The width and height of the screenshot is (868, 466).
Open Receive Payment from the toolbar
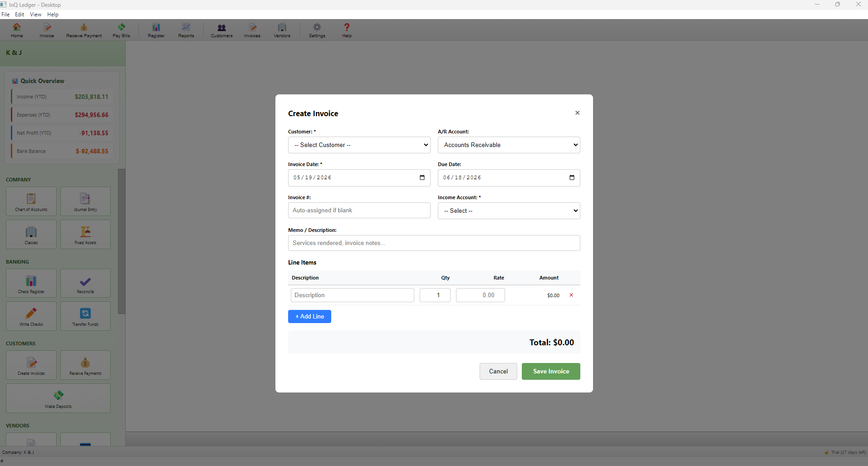84,30
